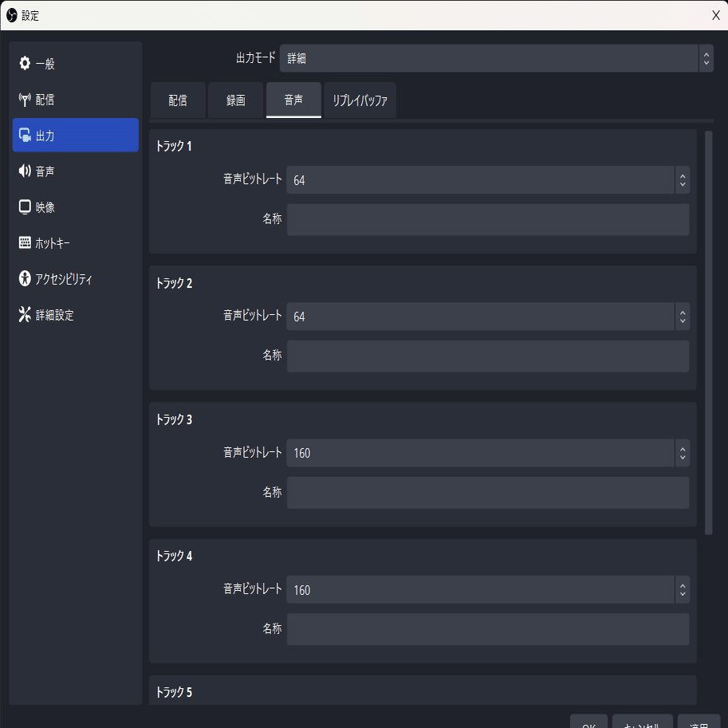Screen dimensions: 728x728
Task: Open the 一般 (General) settings gear icon
Action: pos(25,63)
